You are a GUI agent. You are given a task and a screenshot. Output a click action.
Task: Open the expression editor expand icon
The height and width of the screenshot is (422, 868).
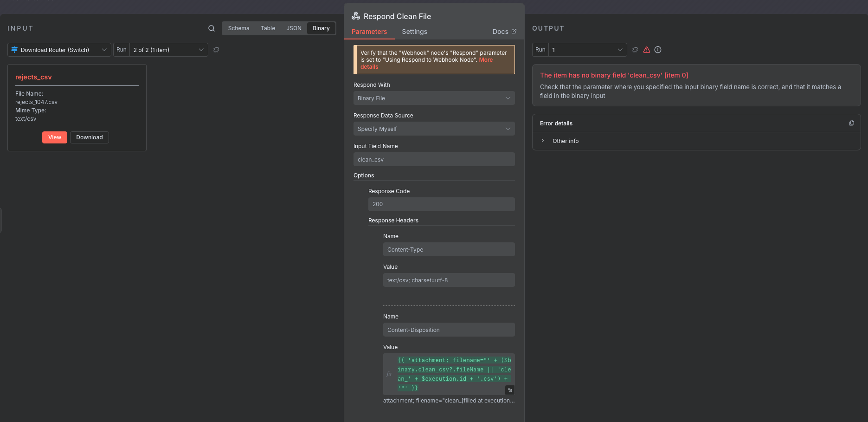pos(510,390)
